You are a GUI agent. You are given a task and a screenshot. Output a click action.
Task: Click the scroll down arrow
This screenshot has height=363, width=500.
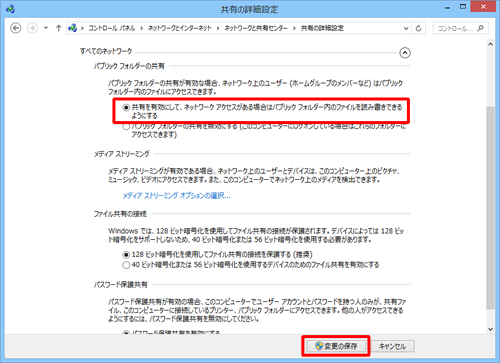coord(490,329)
